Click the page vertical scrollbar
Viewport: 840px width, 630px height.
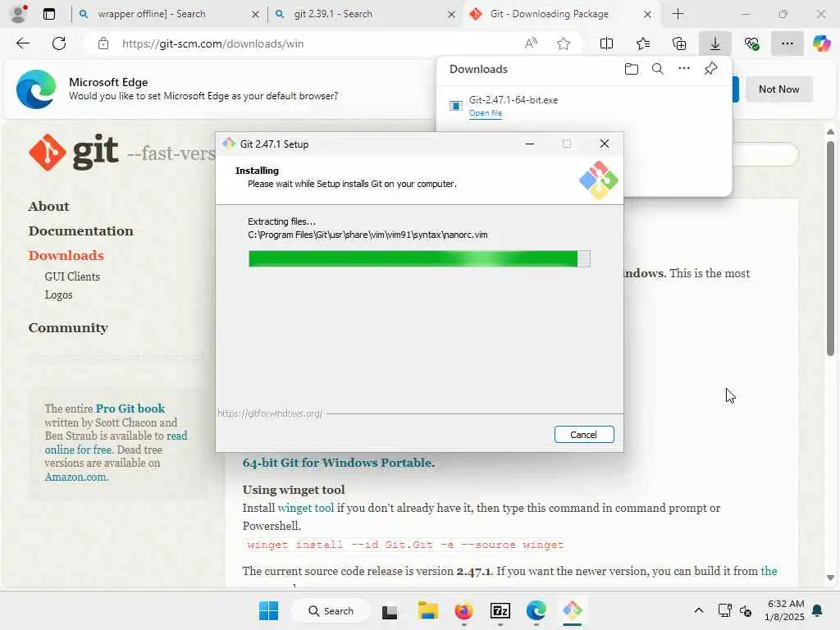[x=830, y=248]
